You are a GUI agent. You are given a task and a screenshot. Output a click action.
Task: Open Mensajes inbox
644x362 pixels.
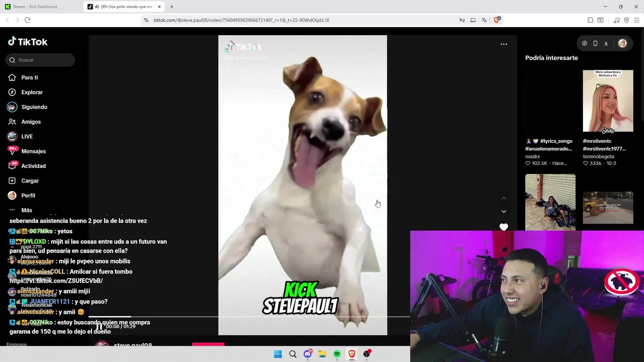click(34, 151)
